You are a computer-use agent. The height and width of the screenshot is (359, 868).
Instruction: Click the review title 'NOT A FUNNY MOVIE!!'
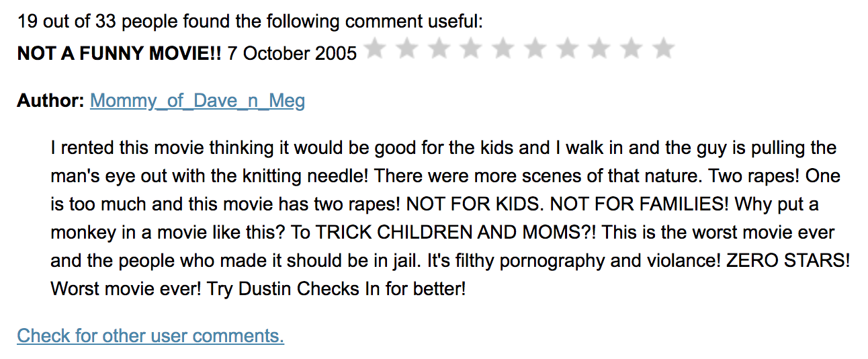(x=119, y=53)
